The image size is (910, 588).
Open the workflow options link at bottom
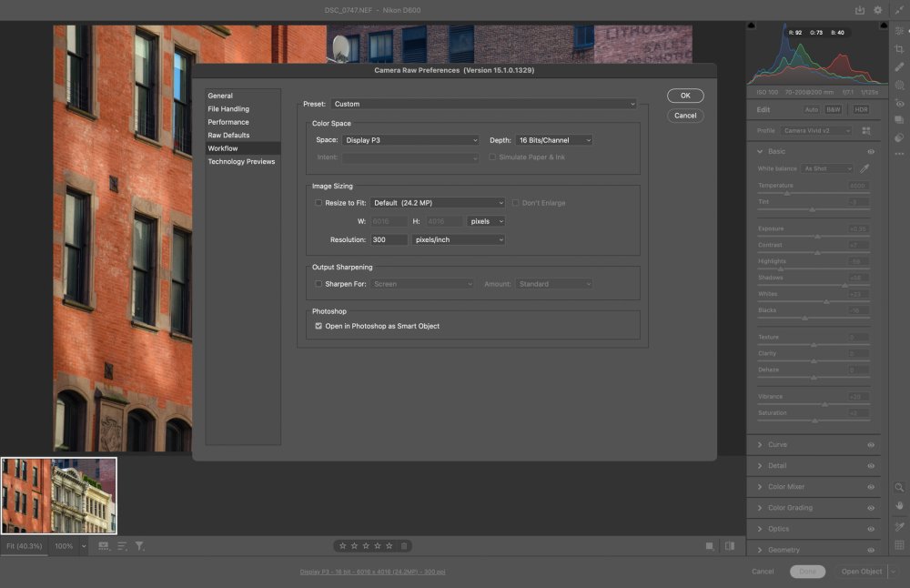(372, 572)
